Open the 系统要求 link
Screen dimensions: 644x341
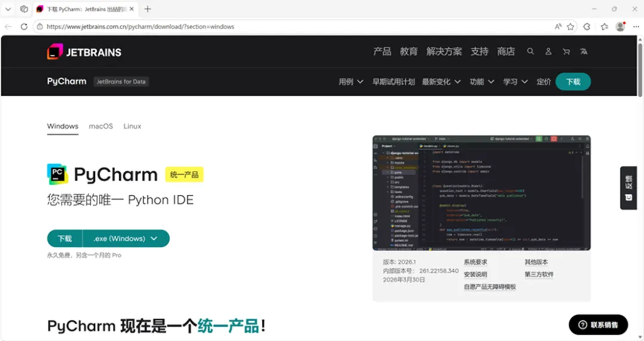pos(475,262)
